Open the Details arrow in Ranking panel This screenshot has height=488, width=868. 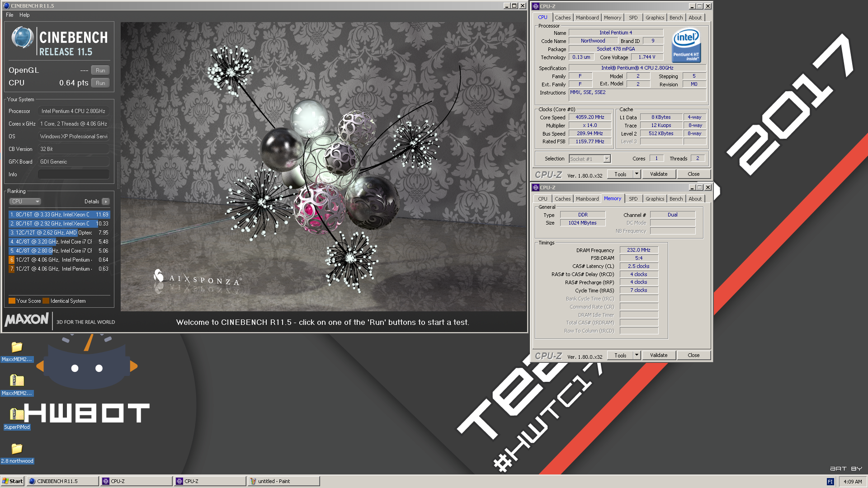(x=105, y=202)
